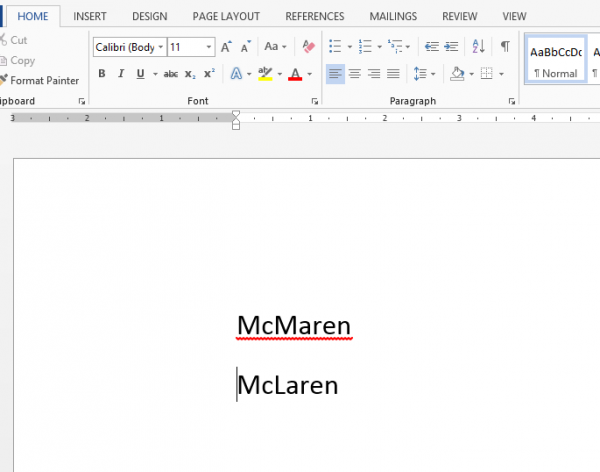Toggle Subscript formatting

click(190, 74)
